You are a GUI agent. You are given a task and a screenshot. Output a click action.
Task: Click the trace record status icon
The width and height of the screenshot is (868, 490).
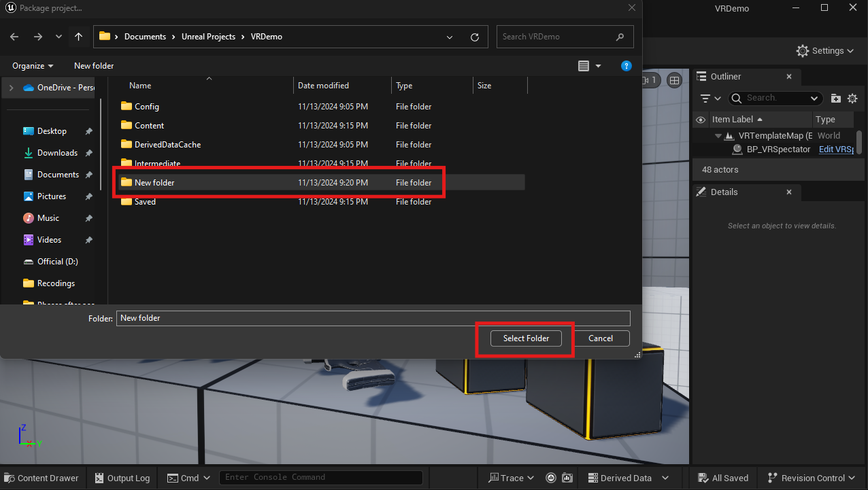(551, 478)
